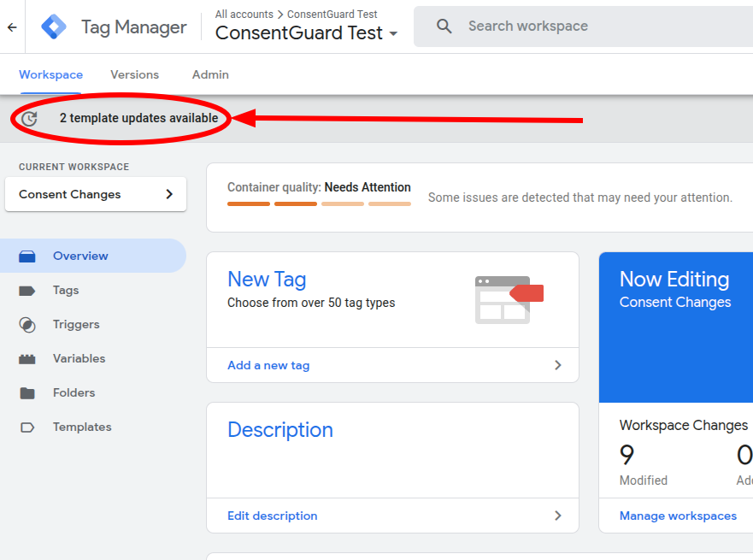
Task: Switch to the Versions tab
Action: pyautogui.click(x=134, y=74)
